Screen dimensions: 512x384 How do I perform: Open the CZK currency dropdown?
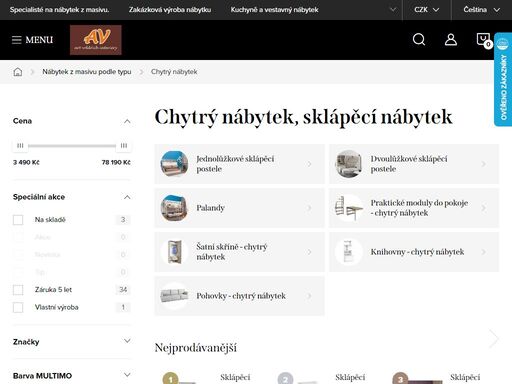coord(427,10)
